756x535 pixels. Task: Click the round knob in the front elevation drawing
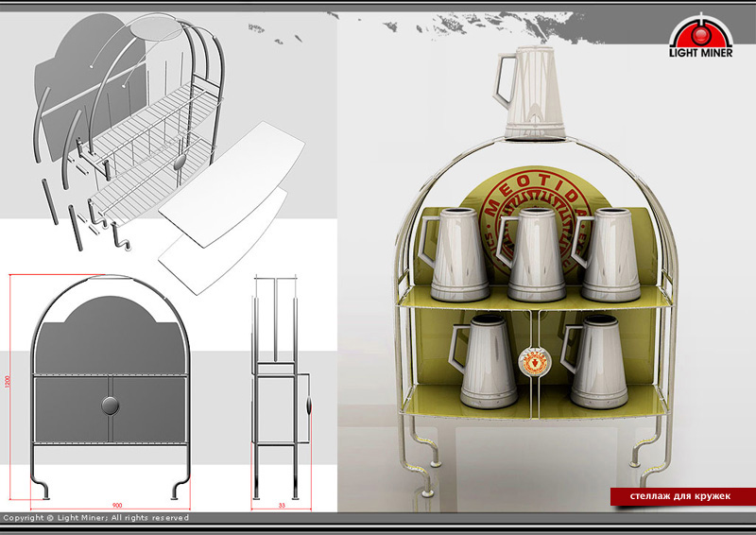(111, 406)
